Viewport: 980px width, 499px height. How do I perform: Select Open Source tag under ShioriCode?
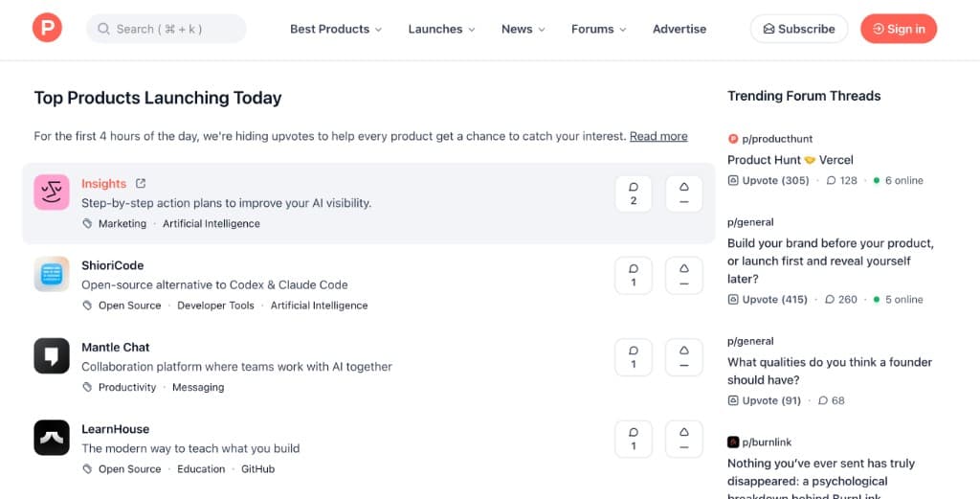click(129, 306)
